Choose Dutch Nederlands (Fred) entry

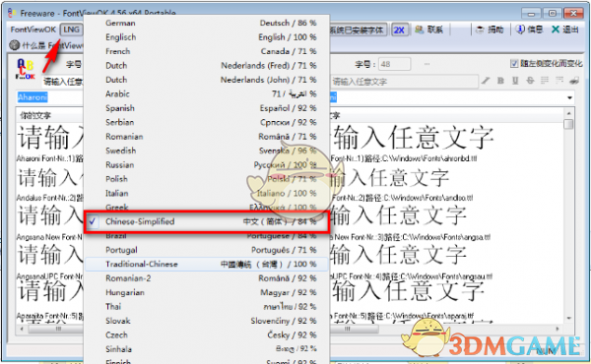[x=207, y=66]
